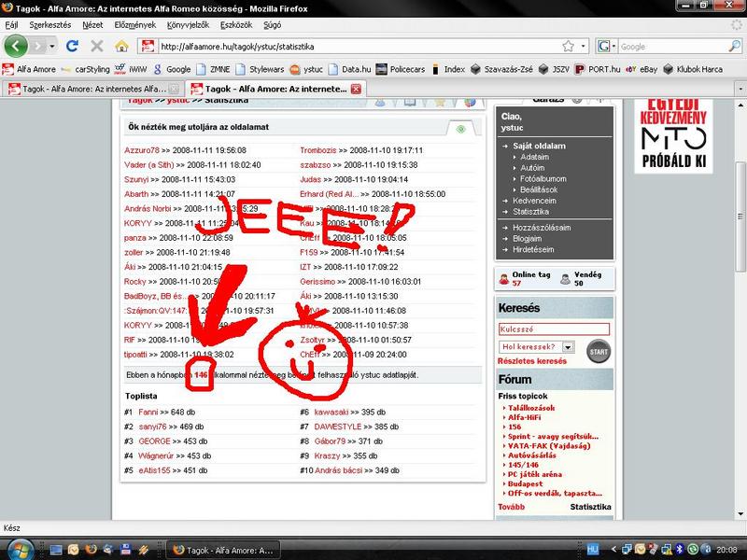This screenshot has width=747, height=560.
Task: Open the Fotóalbumom sidebar link
Action: pos(543,179)
